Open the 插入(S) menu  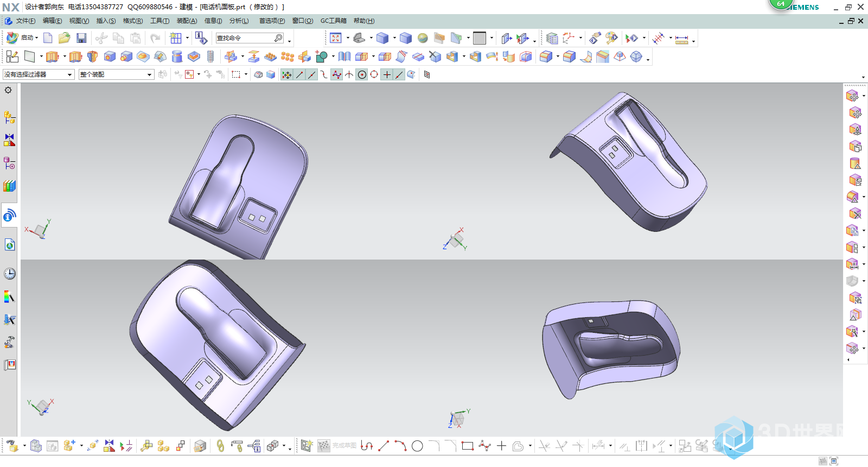tap(106, 21)
